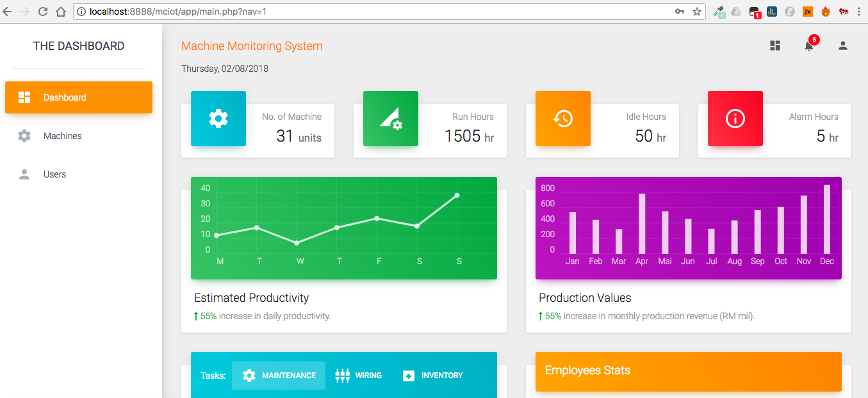Switch to the Inventory tasks tab

tap(432, 376)
